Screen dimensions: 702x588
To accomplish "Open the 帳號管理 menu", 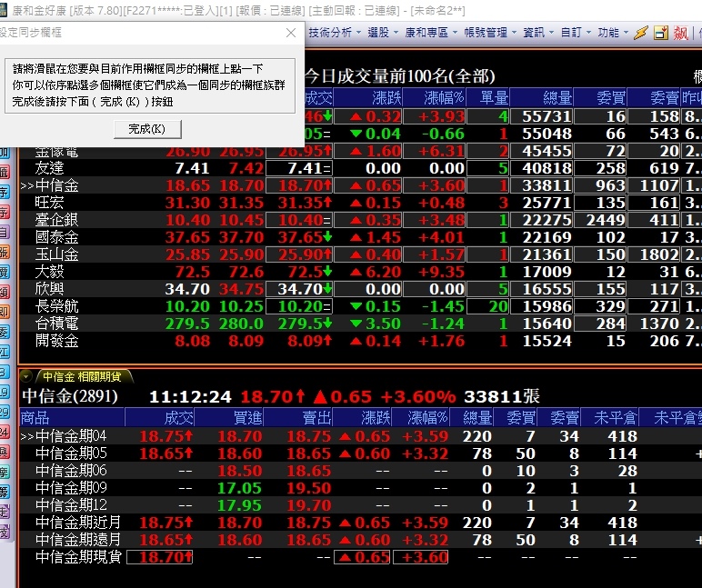I will pyautogui.click(x=490, y=33).
